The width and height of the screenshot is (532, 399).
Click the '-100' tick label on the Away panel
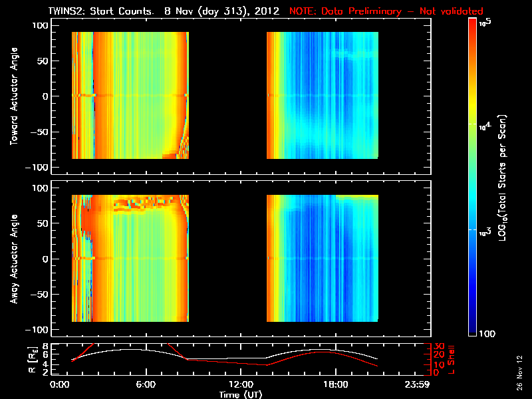point(37,330)
